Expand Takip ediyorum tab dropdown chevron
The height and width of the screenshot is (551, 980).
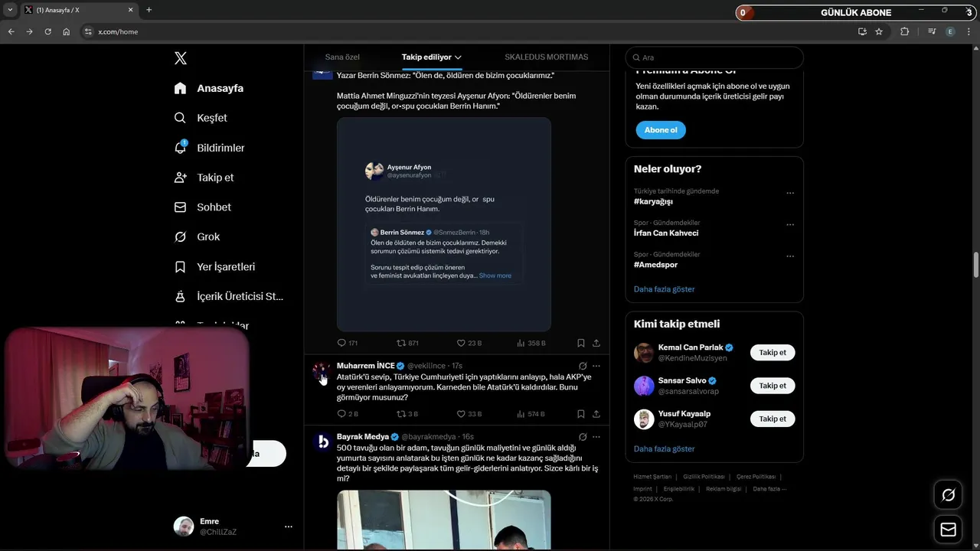[458, 57]
